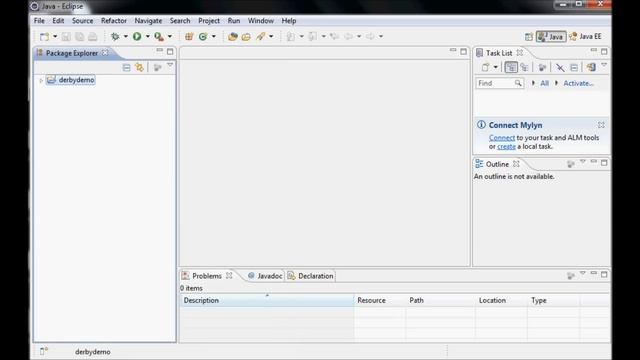Click the Debug bug icon
640x360 pixels.
(x=115, y=36)
